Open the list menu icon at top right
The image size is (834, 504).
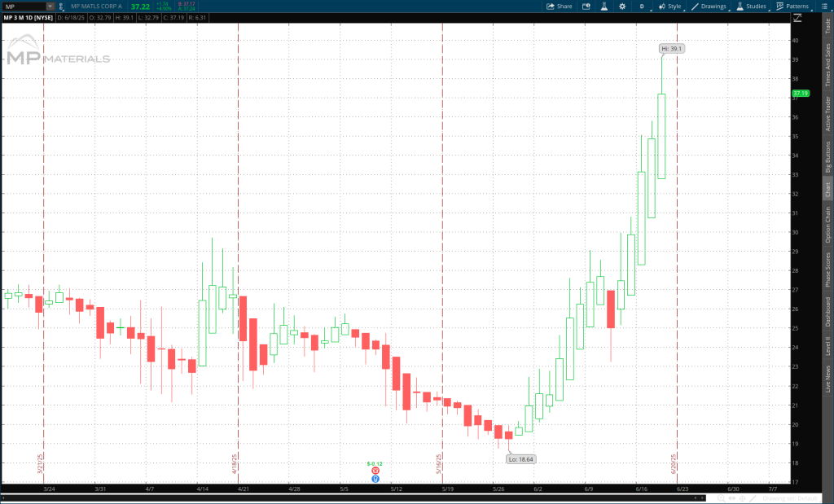click(825, 7)
